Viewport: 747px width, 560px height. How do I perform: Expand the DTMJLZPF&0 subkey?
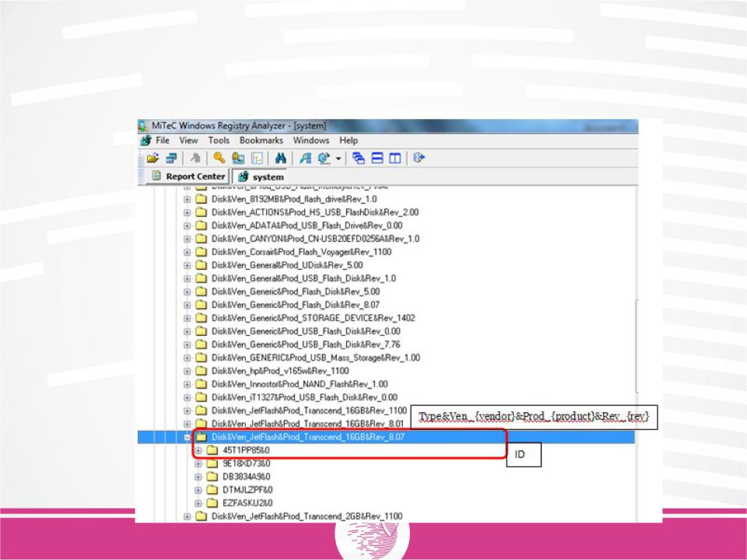click(x=198, y=490)
